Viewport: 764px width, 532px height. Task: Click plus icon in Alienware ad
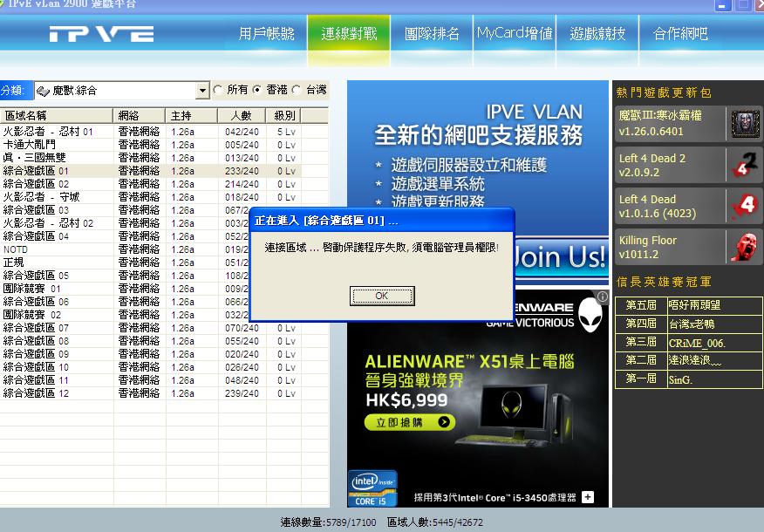point(588,497)
